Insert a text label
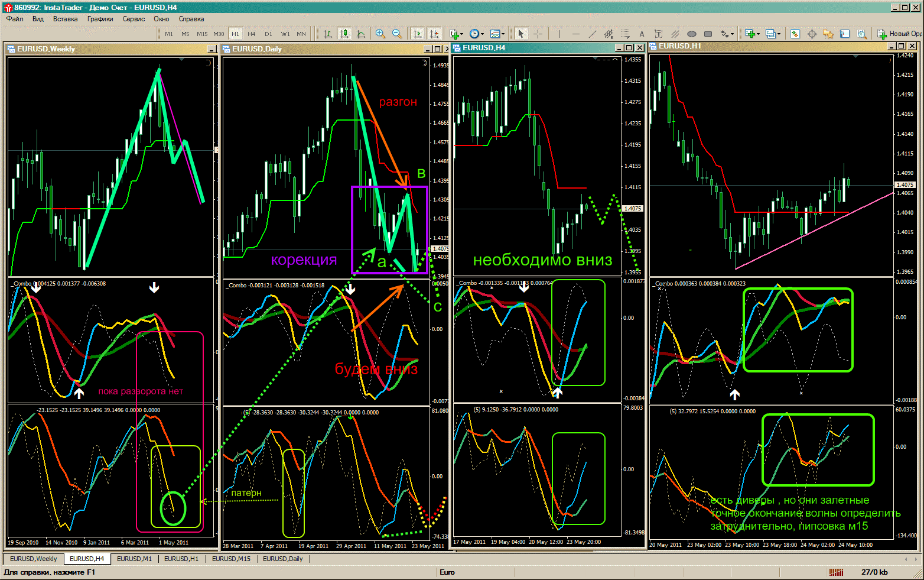Image resolution: width=924 pixels, height=580 pixels. click(x=658, y=34)
